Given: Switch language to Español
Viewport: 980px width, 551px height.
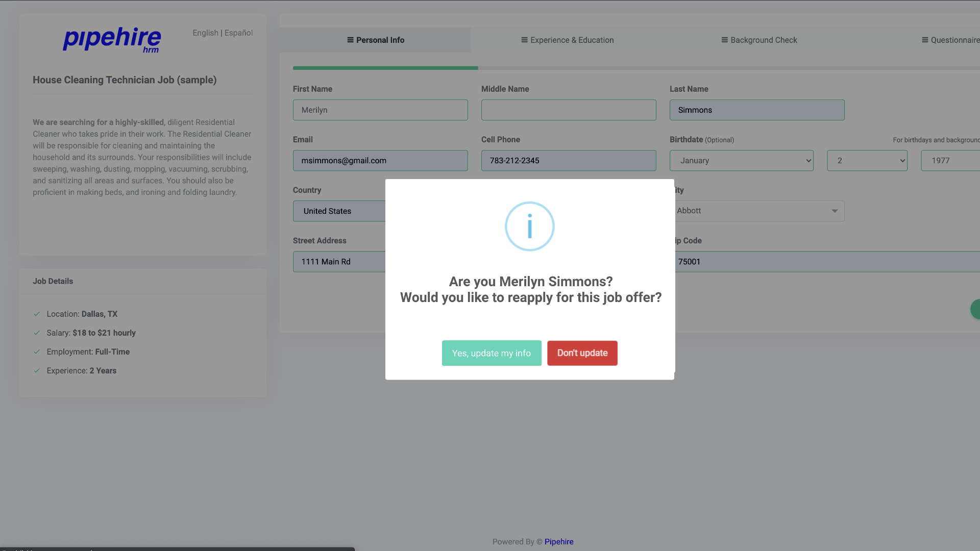Looking at the screenshot, I should pos(238,33).
